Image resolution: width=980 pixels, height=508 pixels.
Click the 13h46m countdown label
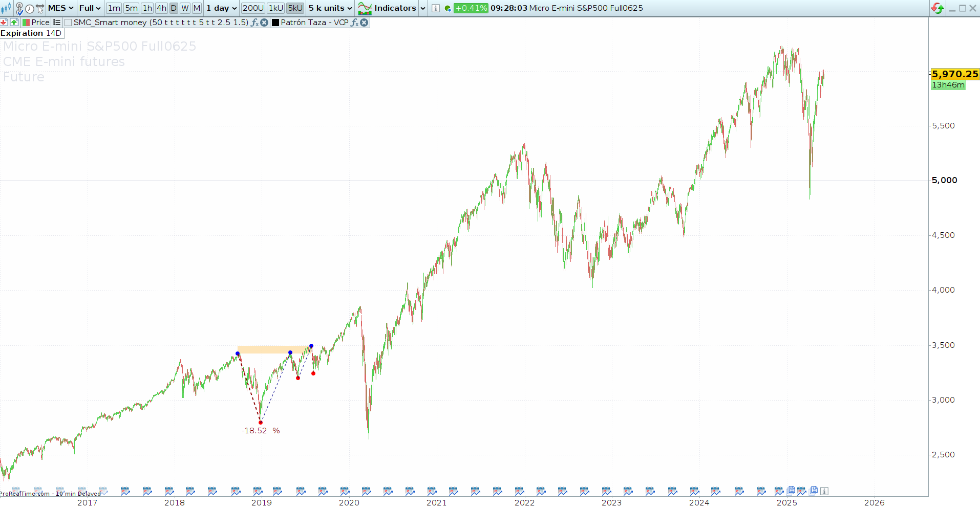(948, 85)
